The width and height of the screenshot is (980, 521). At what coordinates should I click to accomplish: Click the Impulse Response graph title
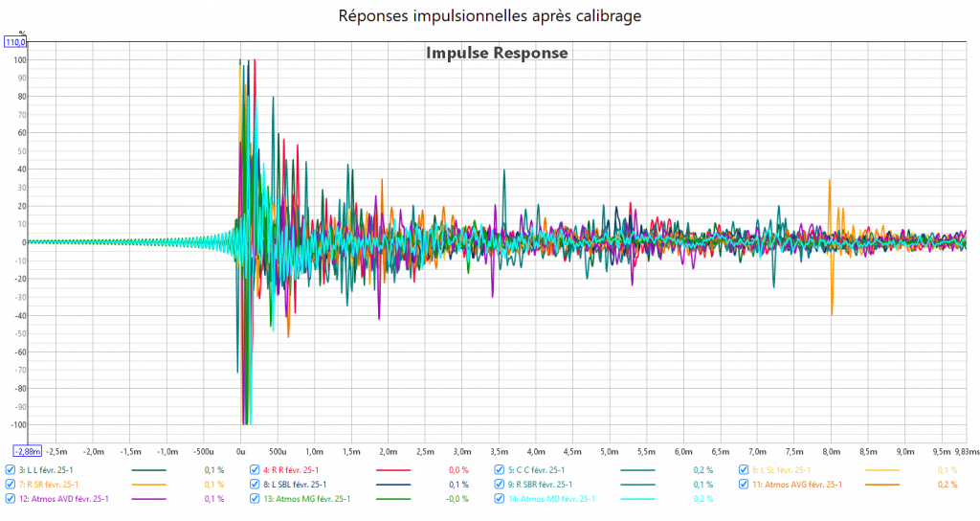point(497,54)
